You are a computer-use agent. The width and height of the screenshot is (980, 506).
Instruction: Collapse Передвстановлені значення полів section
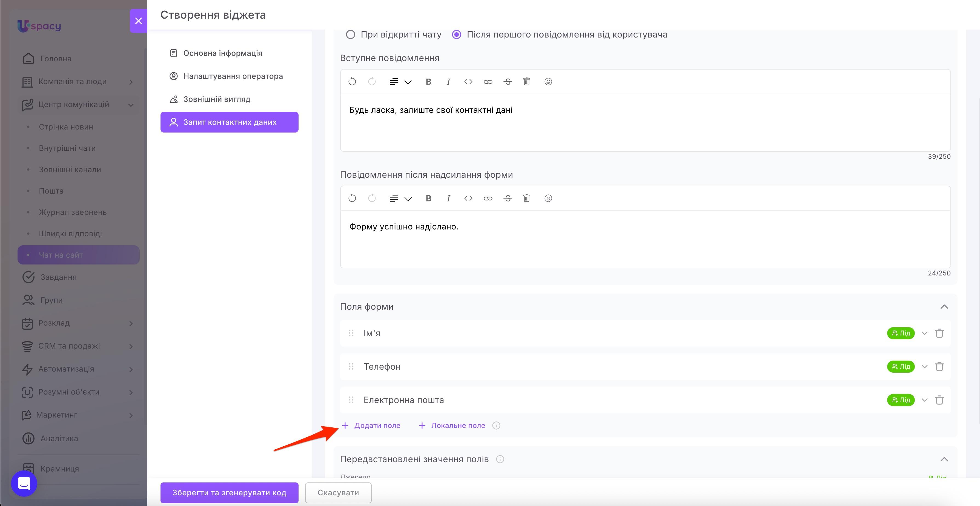point(944,459)
